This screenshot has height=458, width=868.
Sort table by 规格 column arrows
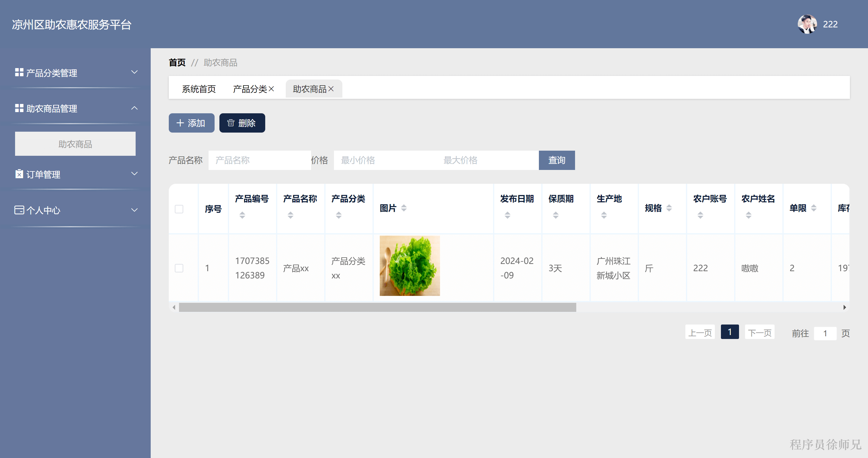click(669, 208)
